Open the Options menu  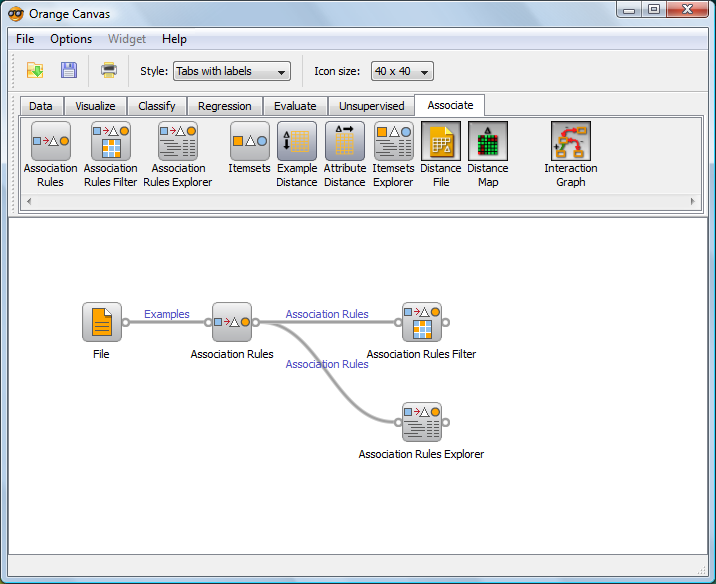pyautogui.click(x=71, y=39)
